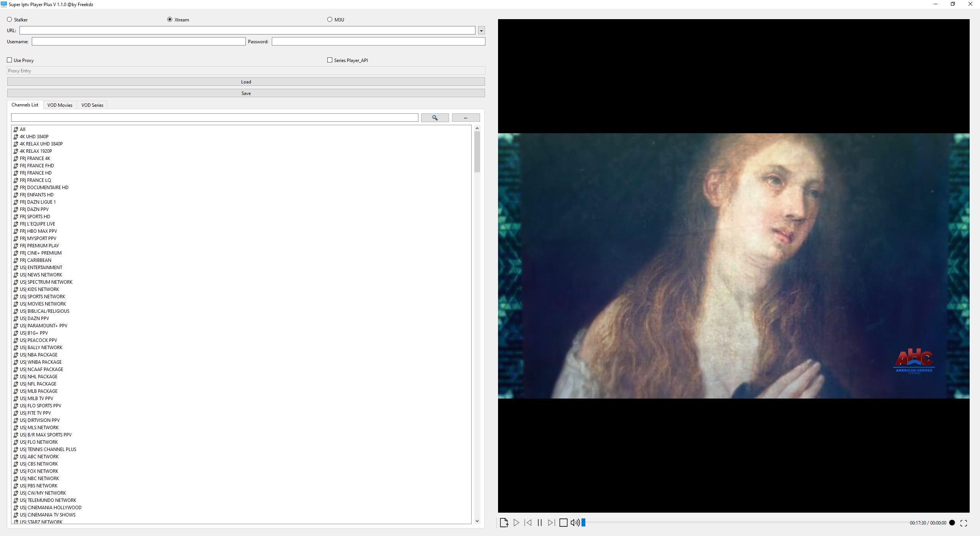Click the Save button
The height and width of the screenshot is (536, 980).
click(x=246, y=93)
